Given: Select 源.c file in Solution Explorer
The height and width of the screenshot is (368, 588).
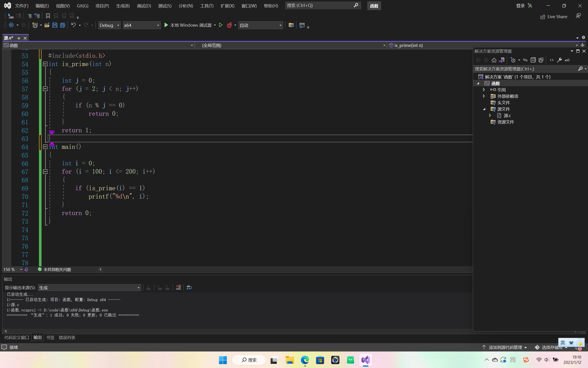Looking at the screenshot, I should point(507,116).
